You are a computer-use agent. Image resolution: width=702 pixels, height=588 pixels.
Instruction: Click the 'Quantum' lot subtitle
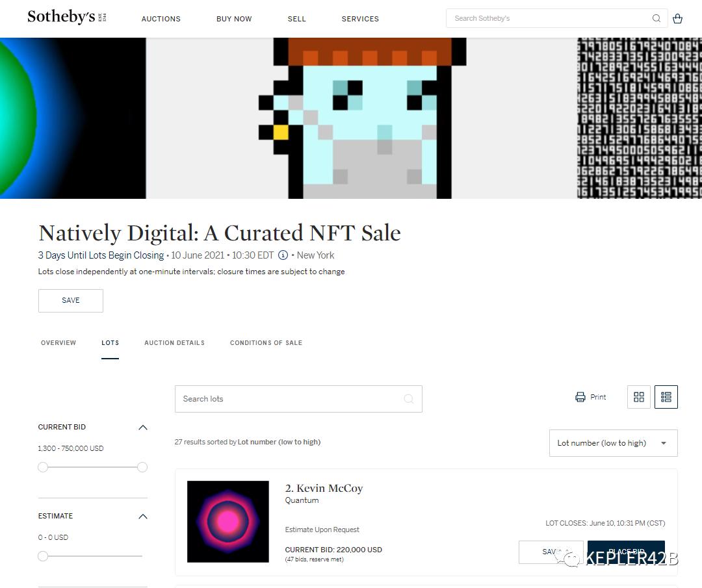coord(302,500)
